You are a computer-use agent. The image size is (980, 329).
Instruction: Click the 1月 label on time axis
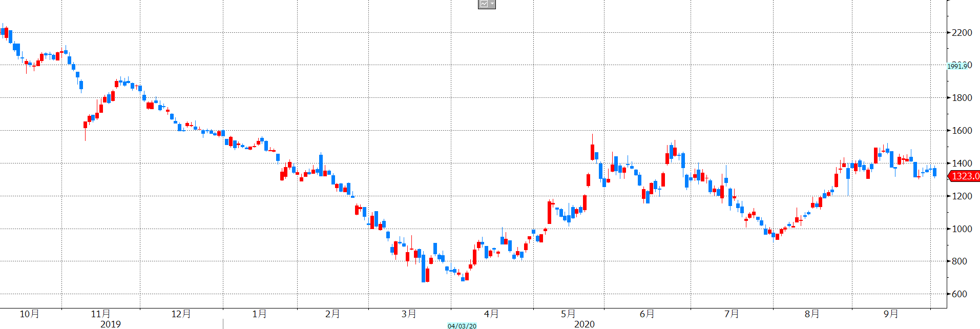click(x=259, y=314)
